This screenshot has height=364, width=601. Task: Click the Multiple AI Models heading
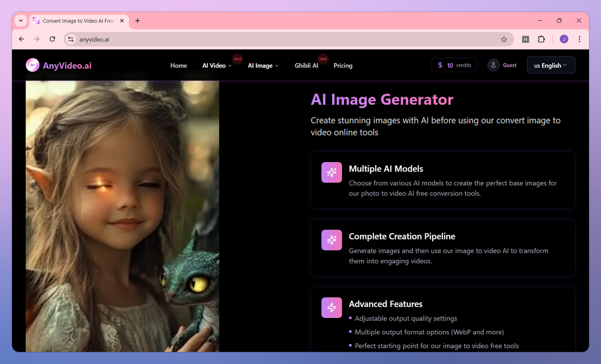pos(386,169)
